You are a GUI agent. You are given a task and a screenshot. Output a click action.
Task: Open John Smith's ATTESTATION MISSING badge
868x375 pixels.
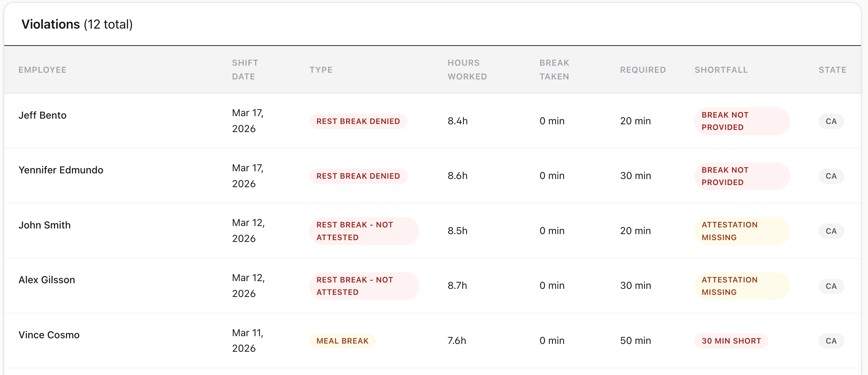tap(741, 231)
